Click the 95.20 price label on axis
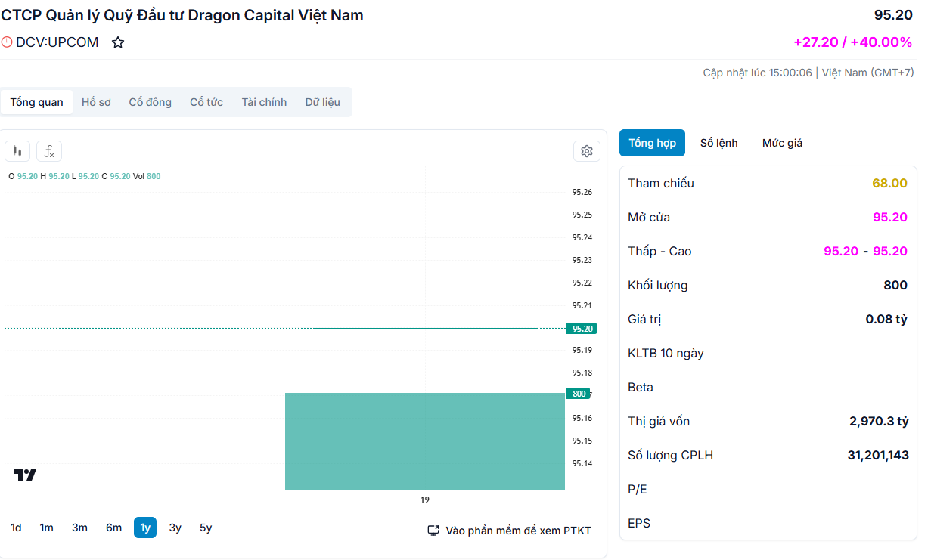 [x=582, y=329]
